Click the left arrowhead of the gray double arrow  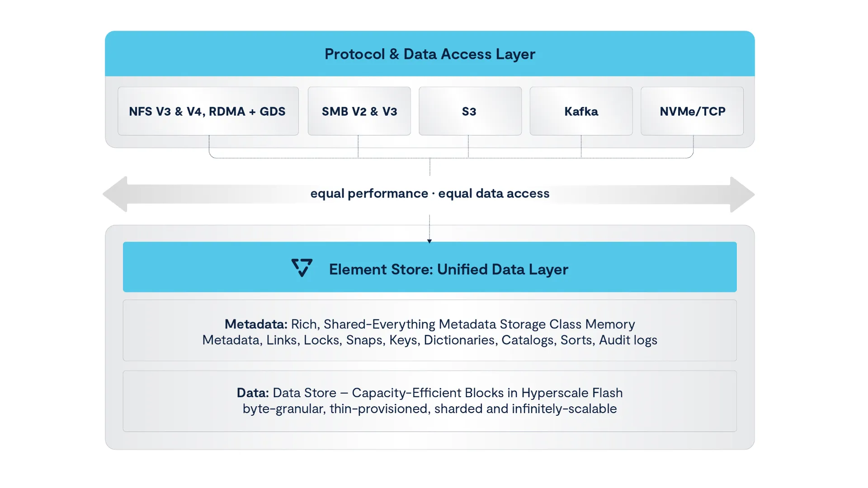115,194
